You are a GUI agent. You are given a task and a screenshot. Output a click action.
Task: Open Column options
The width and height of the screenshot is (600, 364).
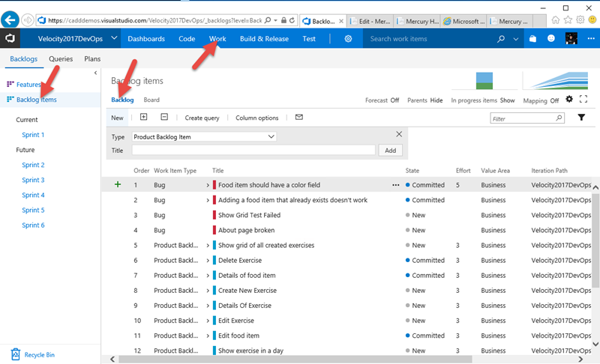click(x=256, y=118)
